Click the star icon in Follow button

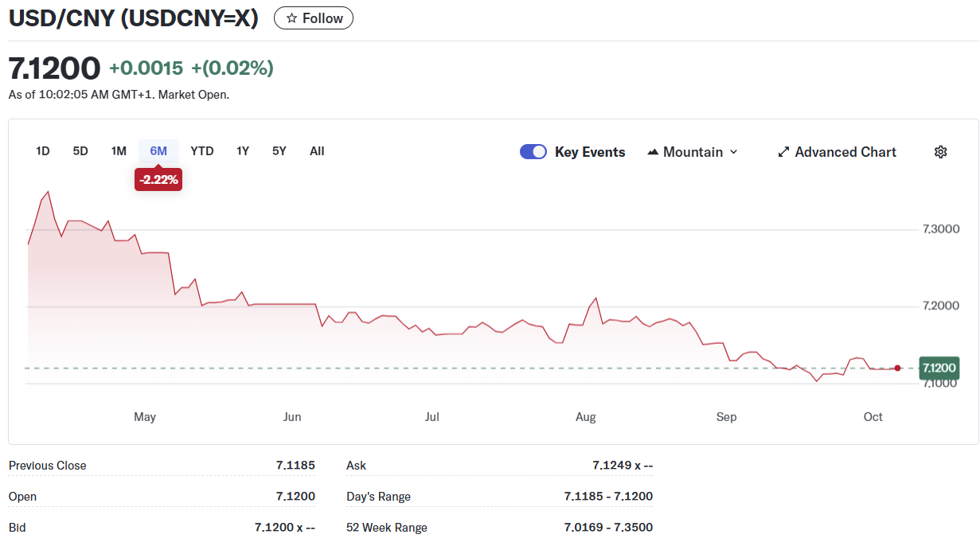291,18
